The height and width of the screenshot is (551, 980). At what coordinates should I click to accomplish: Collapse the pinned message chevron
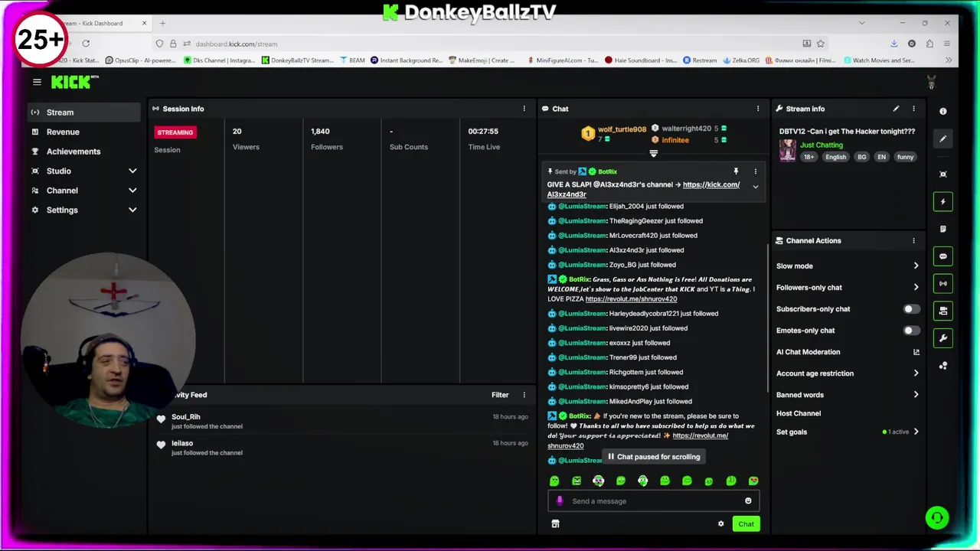(755, 187)
